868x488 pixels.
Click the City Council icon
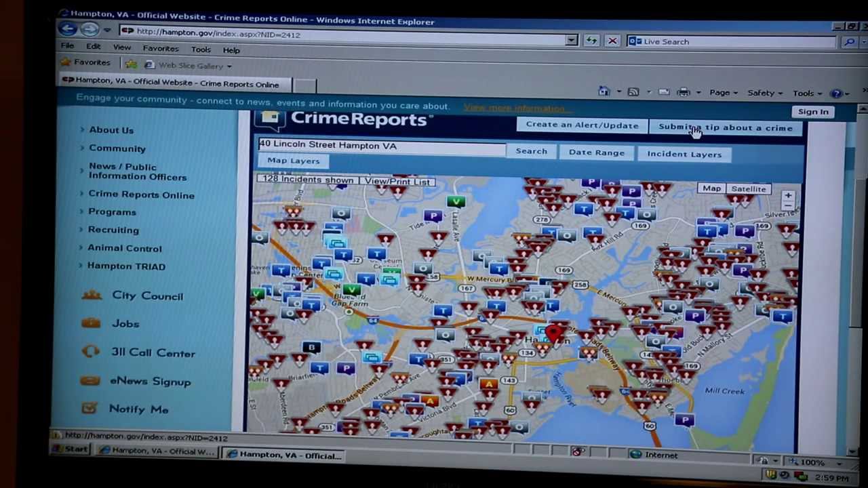click(x=92, y=295)
